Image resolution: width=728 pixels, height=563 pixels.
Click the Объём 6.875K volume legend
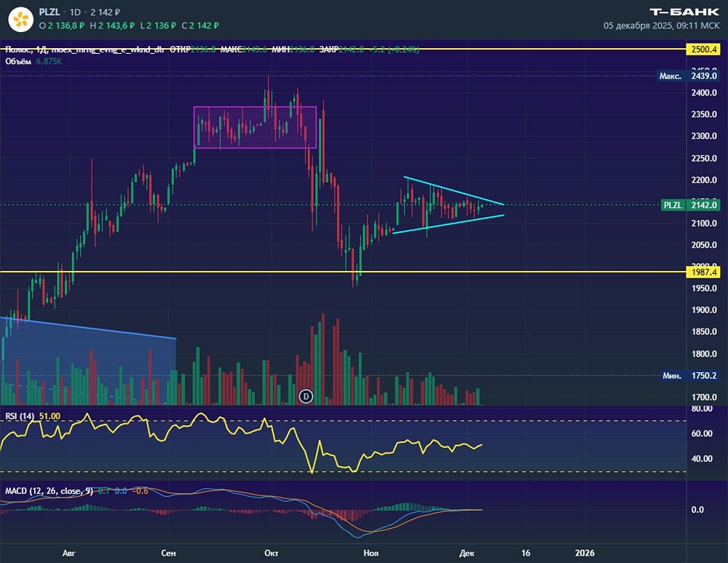[x=33, y=61]
